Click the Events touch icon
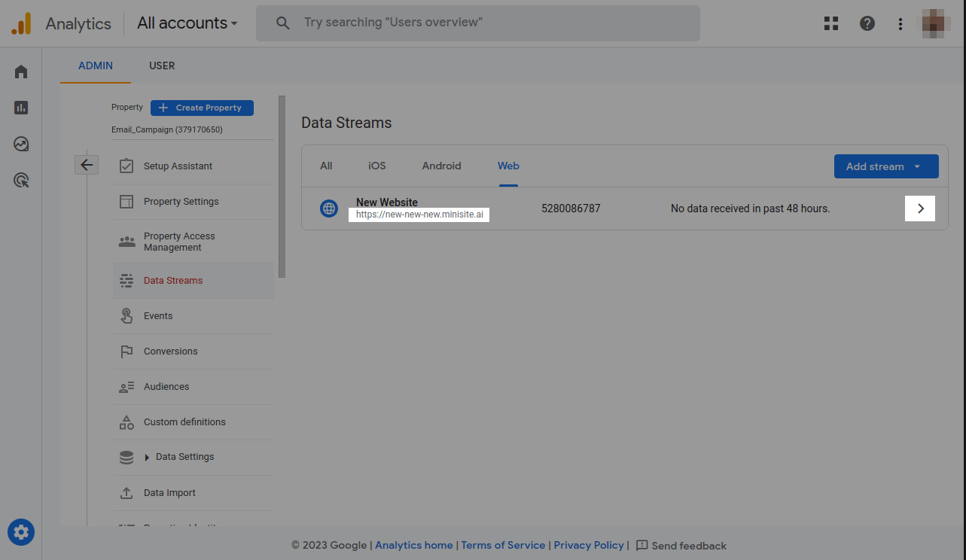 coord(126,316)
